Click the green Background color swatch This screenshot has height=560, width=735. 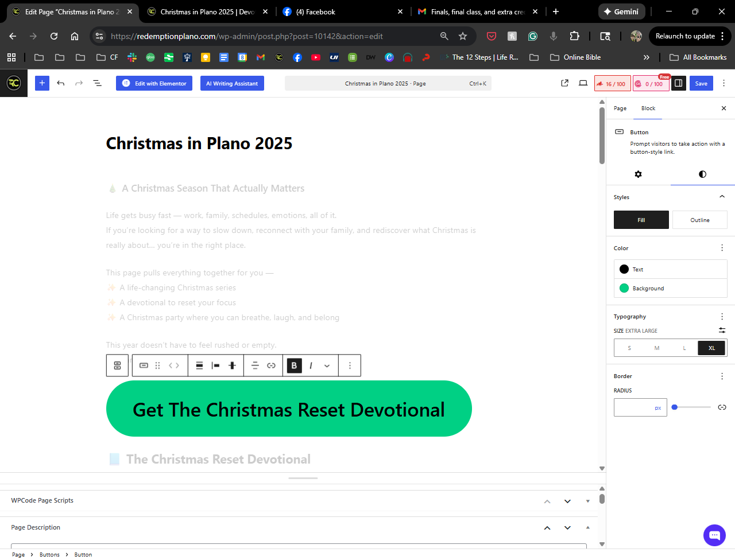click(625, 288)
